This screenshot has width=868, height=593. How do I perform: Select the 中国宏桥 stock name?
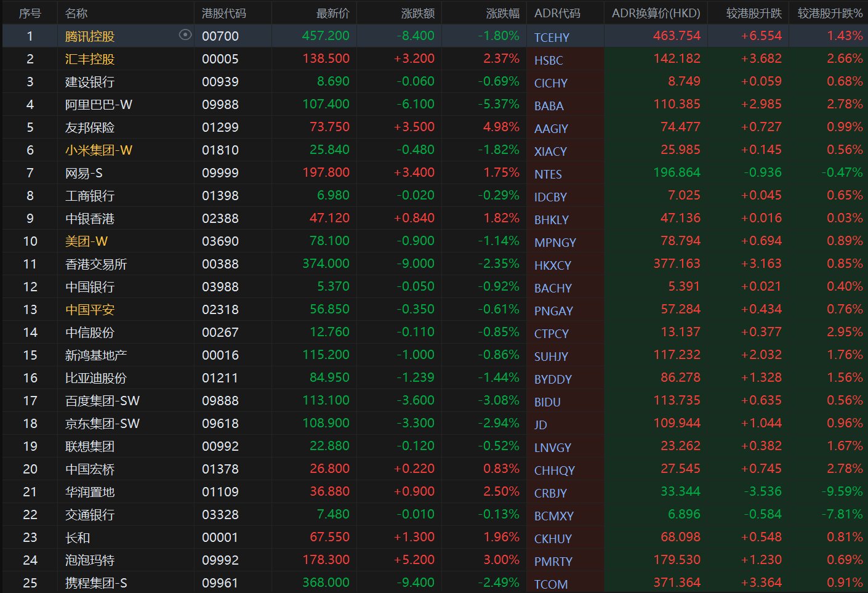[x=90, y=469]
